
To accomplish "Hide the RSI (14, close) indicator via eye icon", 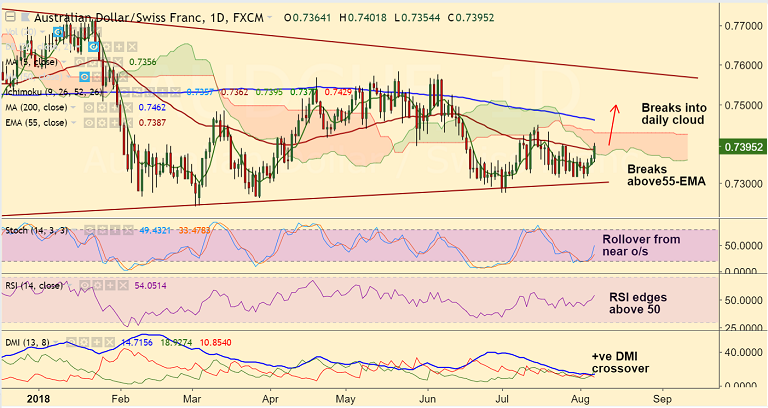I will 85,285.
